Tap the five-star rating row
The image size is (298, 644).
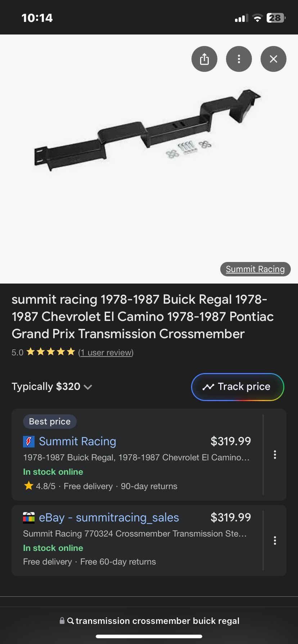(x=51, y=352)
